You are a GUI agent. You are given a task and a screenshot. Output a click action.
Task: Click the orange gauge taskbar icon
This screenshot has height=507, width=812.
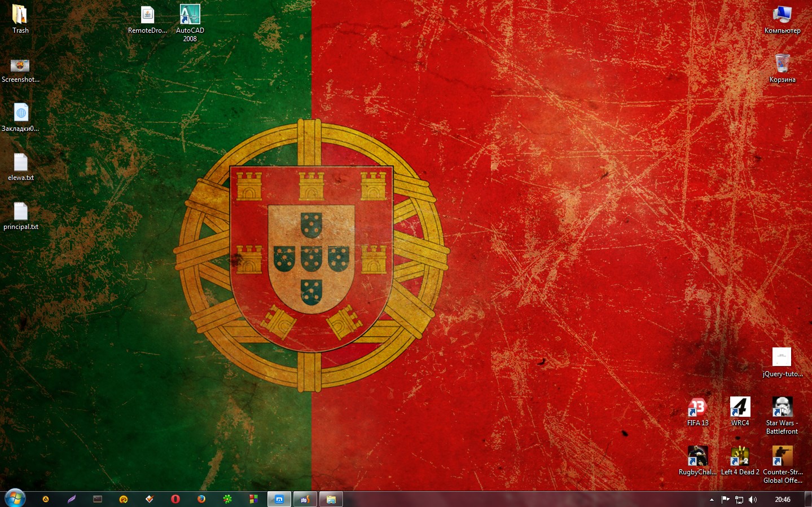pyautogui.click(x=124, y=499)
